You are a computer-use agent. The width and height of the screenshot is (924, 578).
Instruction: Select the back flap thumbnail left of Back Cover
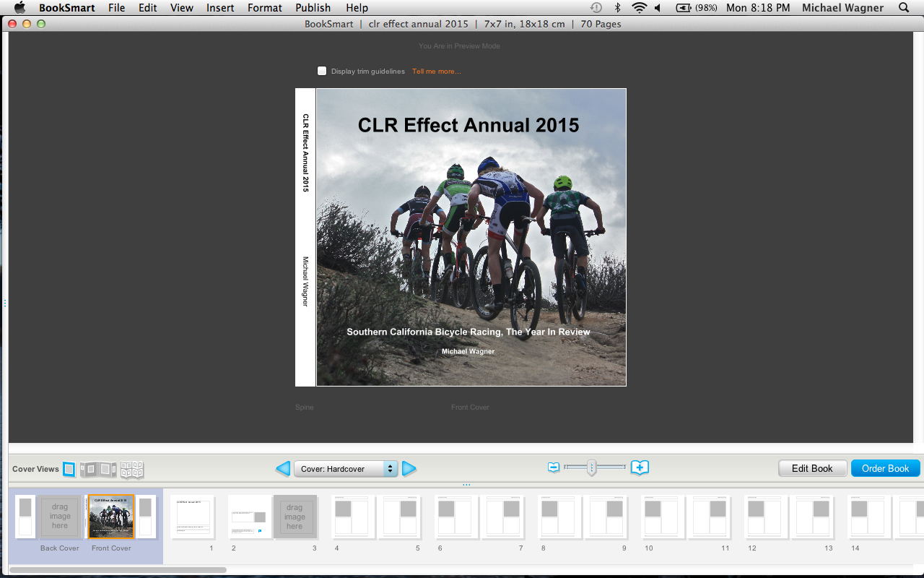coord(25,517)
